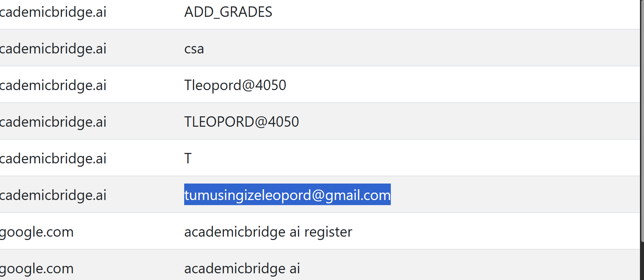Click the domain cell beside Tleopord@4050
644x280 pixels.
pyautogui.click(x=53, y=85)
